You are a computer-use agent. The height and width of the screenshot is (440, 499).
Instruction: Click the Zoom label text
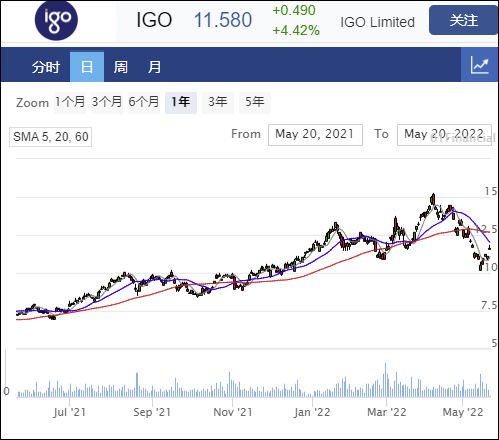[32, 103]
